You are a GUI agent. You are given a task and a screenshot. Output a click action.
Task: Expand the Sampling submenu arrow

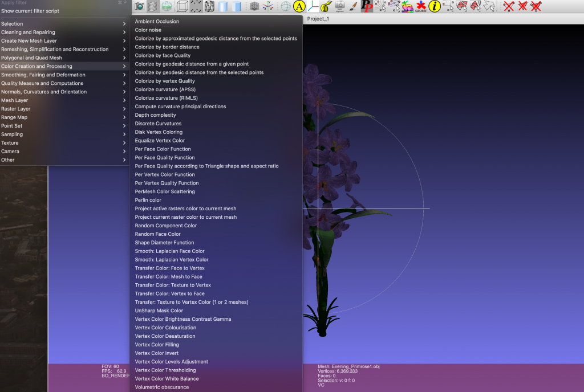tap(124, 134)
